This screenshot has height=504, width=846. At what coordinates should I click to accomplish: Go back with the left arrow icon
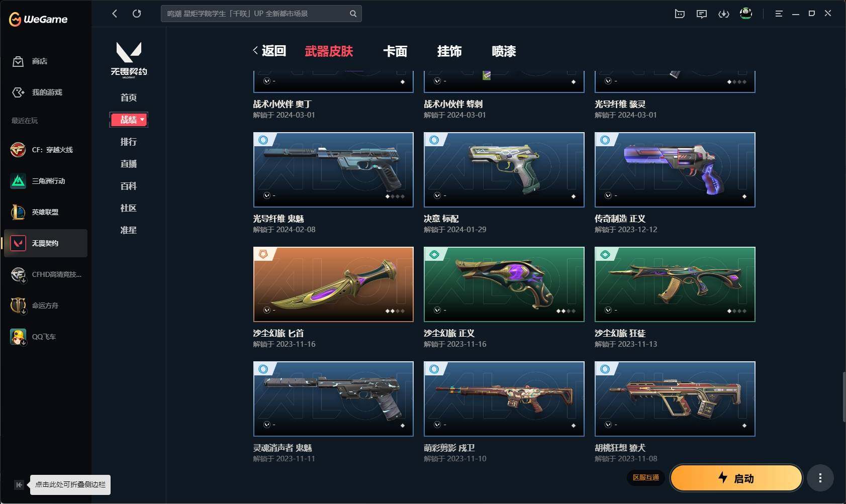tap(115, 14)
